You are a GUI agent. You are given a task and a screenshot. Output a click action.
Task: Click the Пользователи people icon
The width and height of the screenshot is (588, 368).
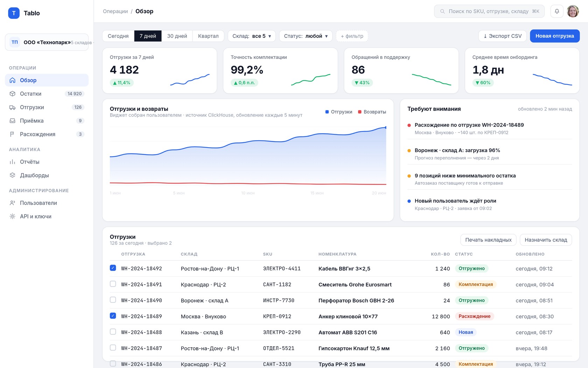tap(13, 203)
